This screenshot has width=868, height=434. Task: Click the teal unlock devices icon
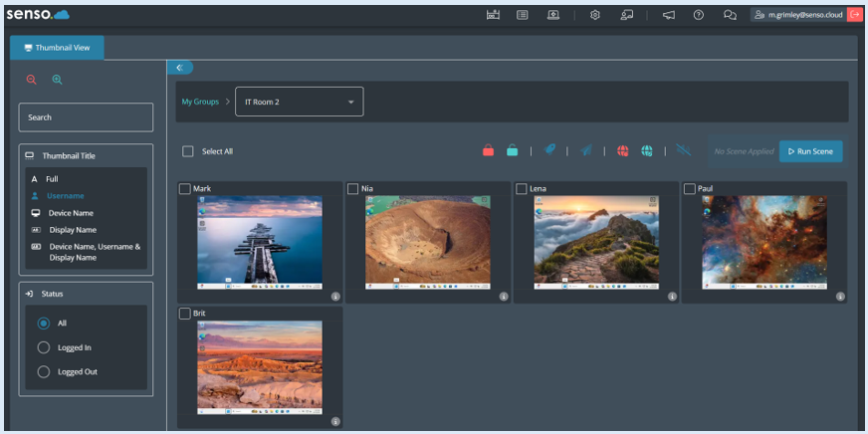(512, 150)
